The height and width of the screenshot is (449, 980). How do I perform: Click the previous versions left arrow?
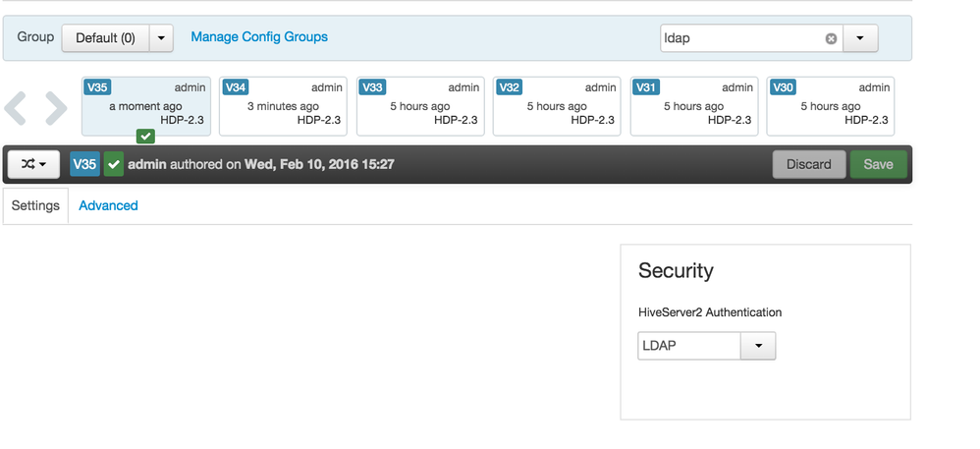(15, 108)
